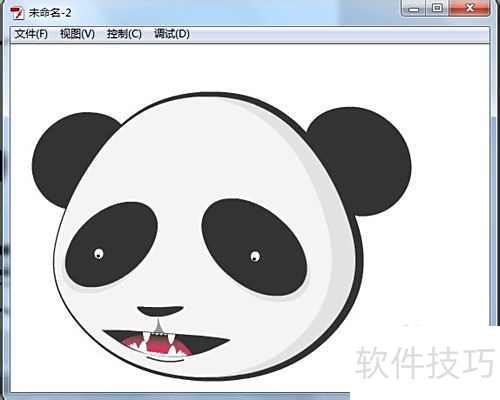Open the 视图(V) menu
Viewport: 500px width, 400px height.
pyautogui.click(x=77, y=34)
